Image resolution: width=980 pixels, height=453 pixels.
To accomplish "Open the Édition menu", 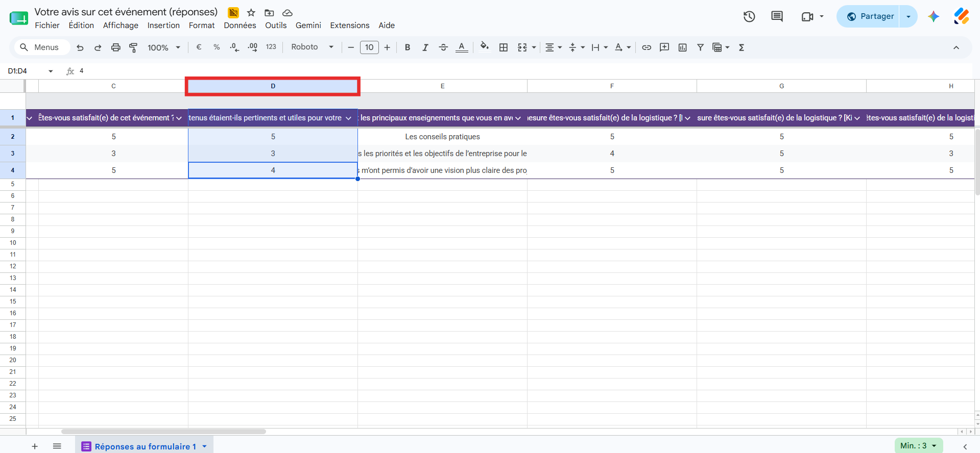I will click(x=81, y=26).
